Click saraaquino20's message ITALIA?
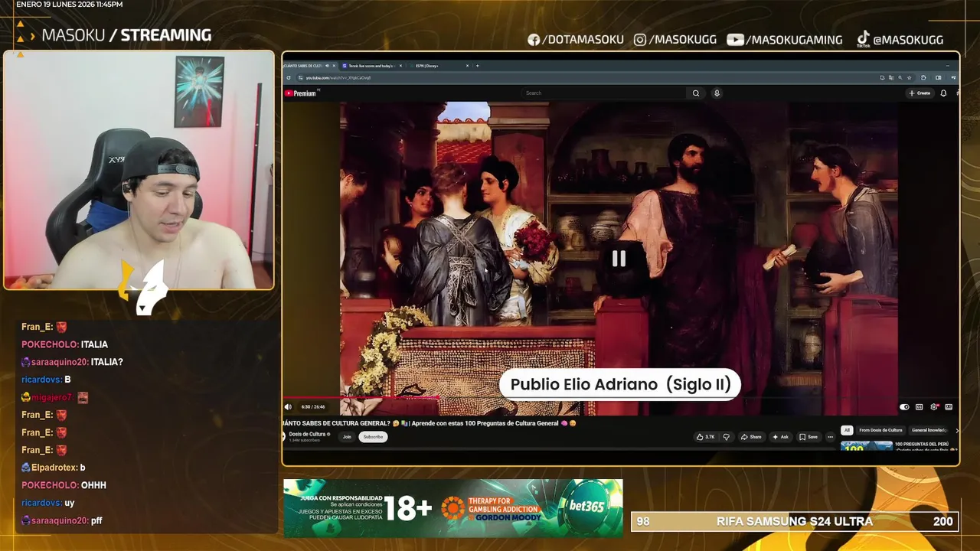The width and height of the screenshot is (980, 551). pyautogui.click(x=107, y=362)
